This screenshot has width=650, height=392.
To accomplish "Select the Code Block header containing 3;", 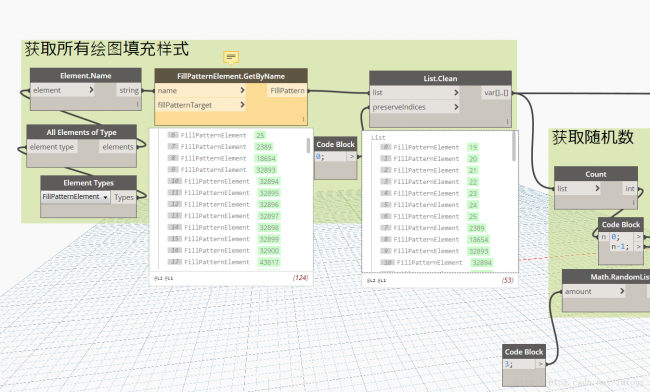I will [x=524, y=352].
